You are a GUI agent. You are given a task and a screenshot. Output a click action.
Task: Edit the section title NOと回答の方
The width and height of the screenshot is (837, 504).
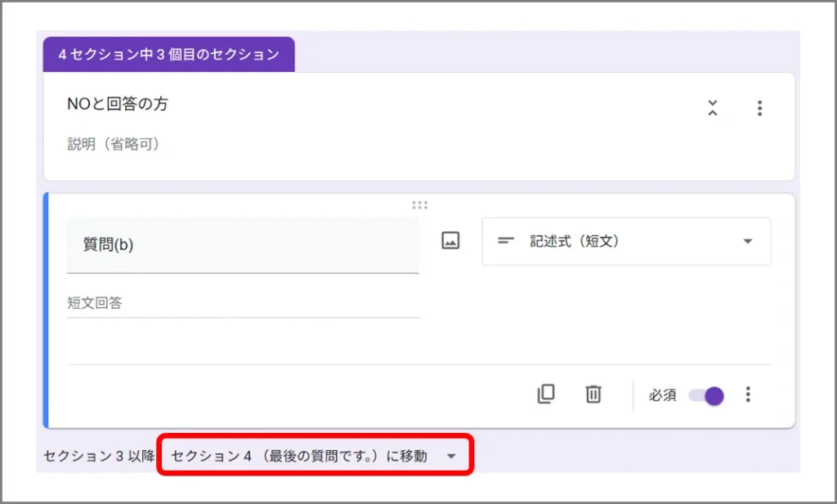point(118,105)
